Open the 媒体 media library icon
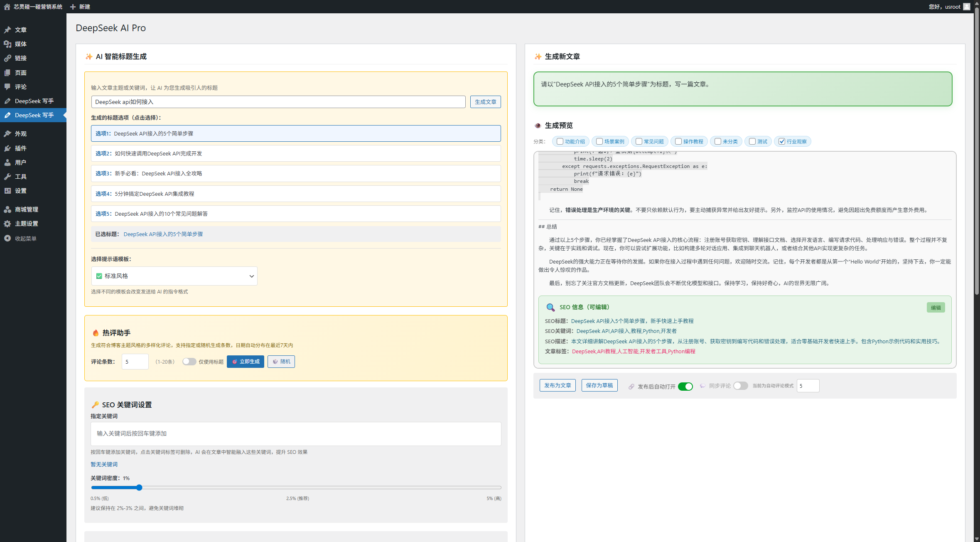 (7, 44)
